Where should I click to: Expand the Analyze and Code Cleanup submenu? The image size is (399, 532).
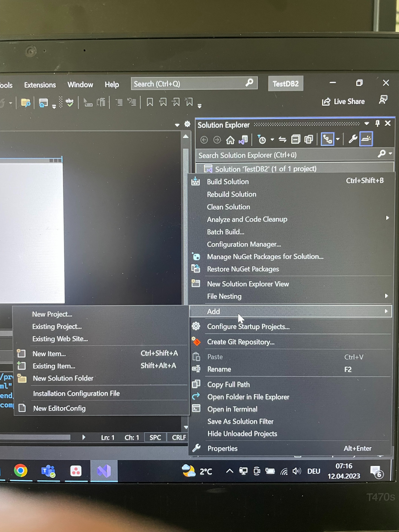point(247,219)
